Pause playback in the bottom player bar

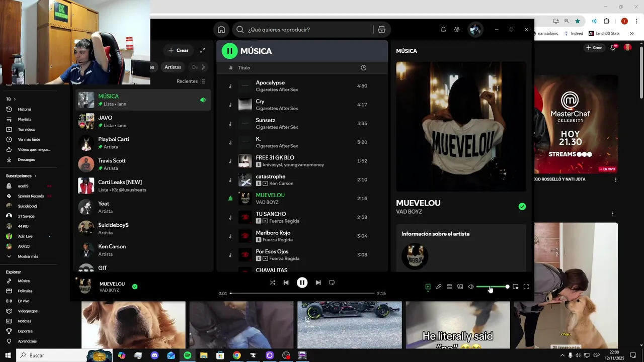302,283
